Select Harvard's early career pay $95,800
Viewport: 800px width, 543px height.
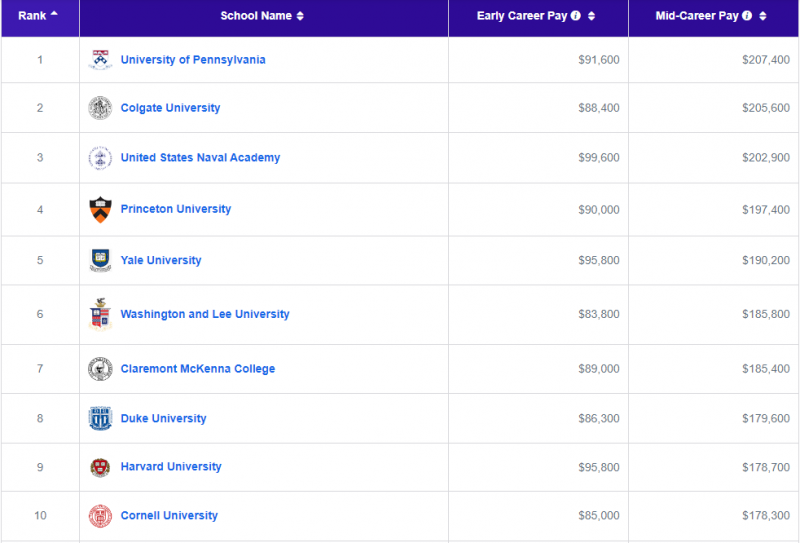pyautogui.click(x=599, y=467)
